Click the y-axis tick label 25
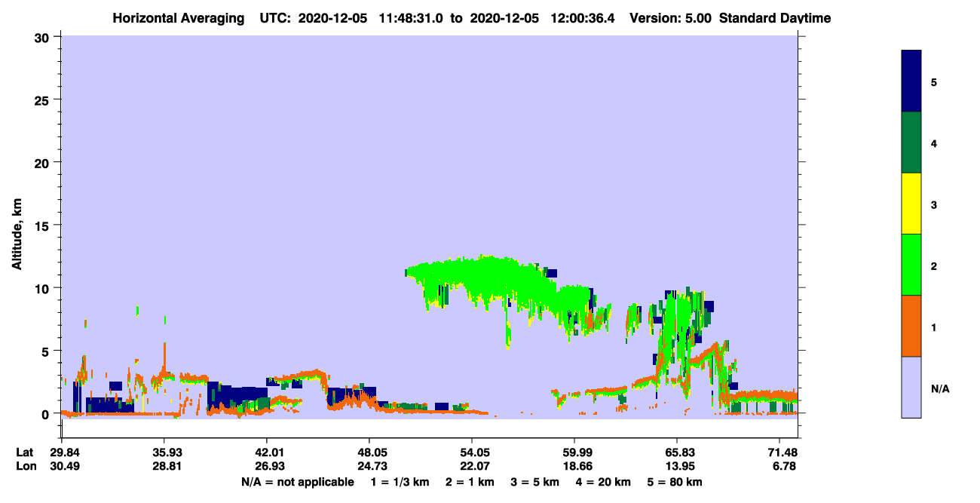The image size is (980, 503). click(x=44, y=100)
